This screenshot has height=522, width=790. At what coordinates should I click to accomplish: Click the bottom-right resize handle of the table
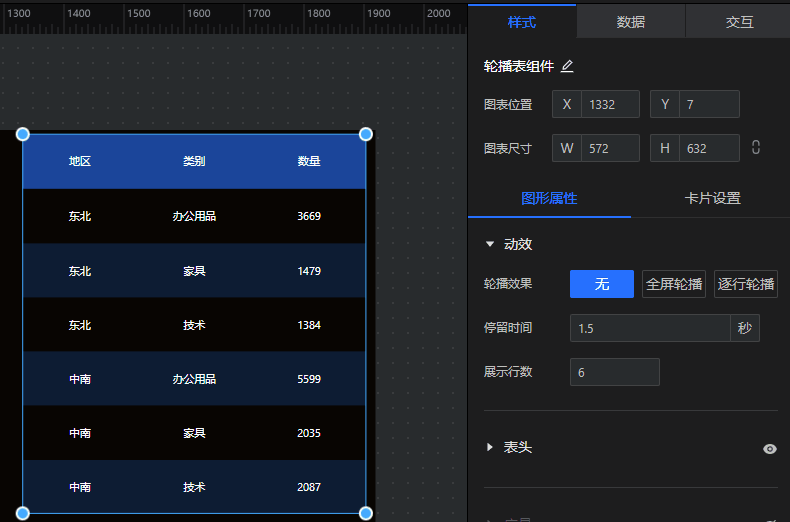tap(366, 513)
